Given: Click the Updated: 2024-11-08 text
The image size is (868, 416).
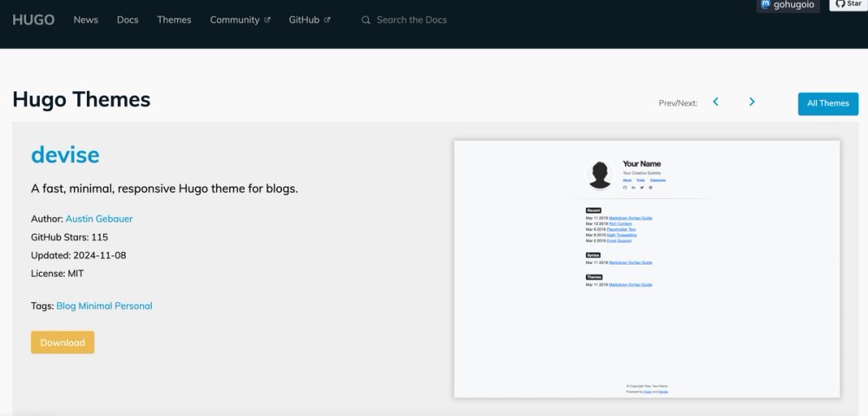Looking at the screenshot, I should 79,255.
